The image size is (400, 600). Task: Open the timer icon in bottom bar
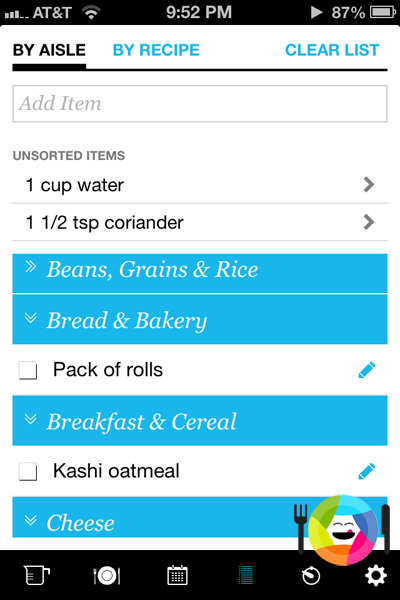[310, 576]
